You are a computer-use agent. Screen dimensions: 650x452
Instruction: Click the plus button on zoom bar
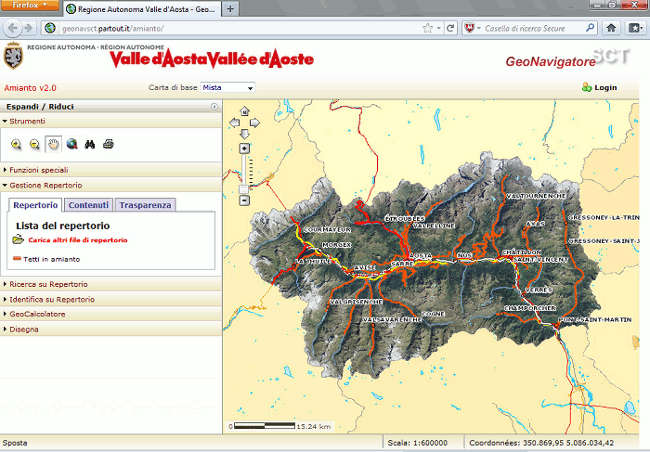[x=244, y=148]
